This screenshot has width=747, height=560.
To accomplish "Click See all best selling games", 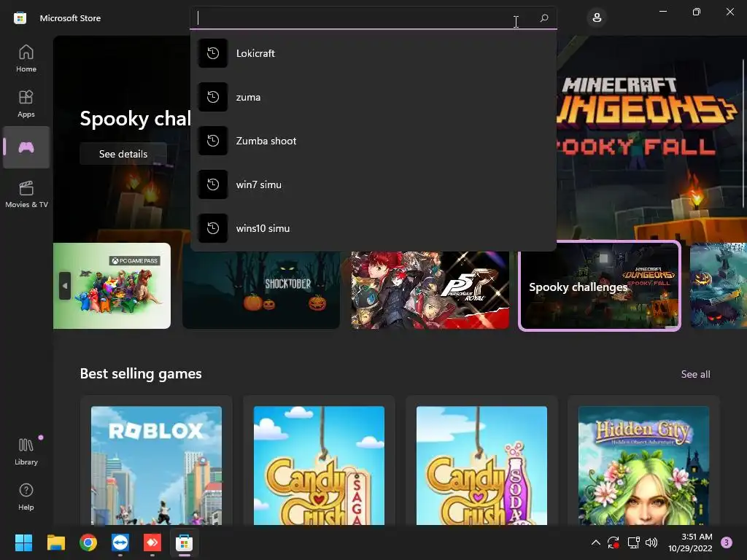I will [x=695, y=374].
